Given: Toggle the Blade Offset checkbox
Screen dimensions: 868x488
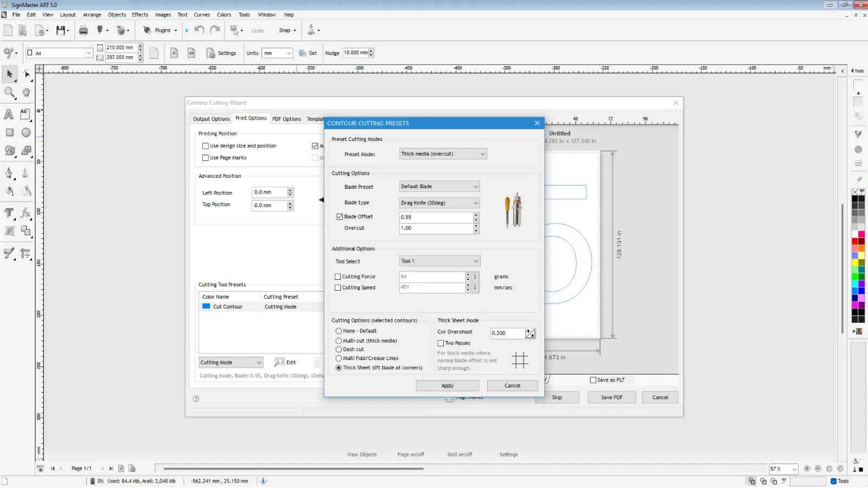Looking at the screenshot, I should pyautogui.click(x=340, y=216).
